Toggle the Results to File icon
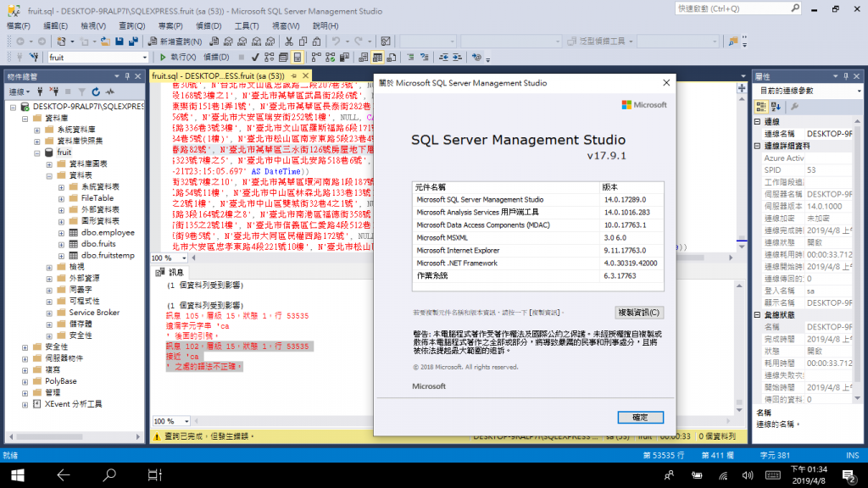This screenshot has height=488, width=868. (392, 57)
